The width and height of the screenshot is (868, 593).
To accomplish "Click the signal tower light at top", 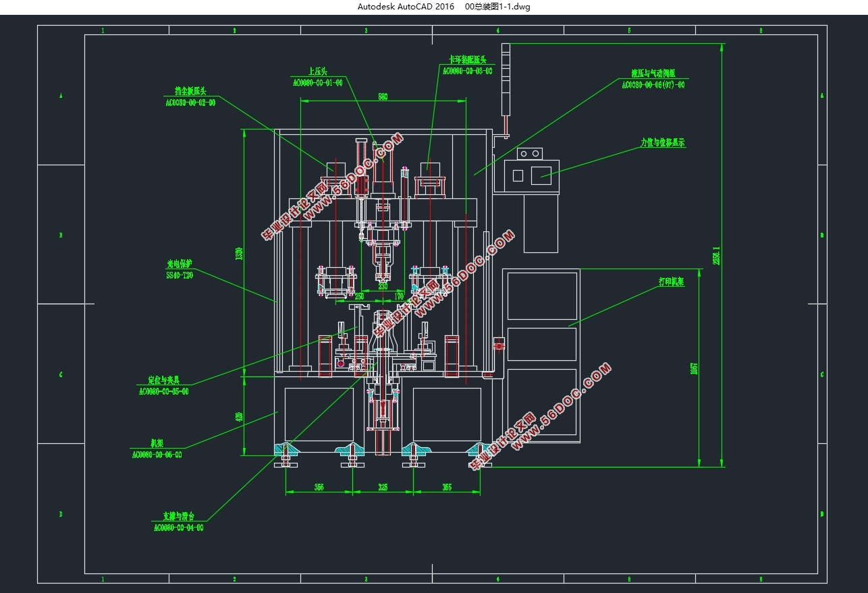I will pyautogui.click(x=507, y=78).
